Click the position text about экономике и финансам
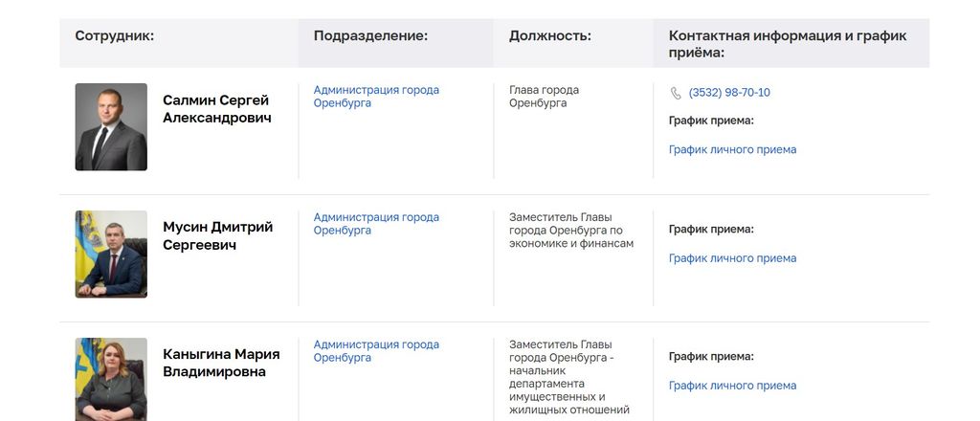 click(571, 231)
